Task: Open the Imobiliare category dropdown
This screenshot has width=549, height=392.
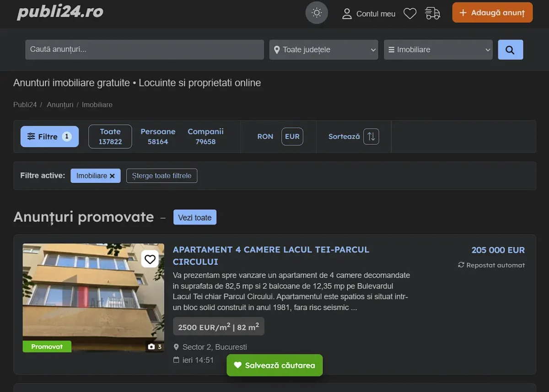Action: click(438, 49)
